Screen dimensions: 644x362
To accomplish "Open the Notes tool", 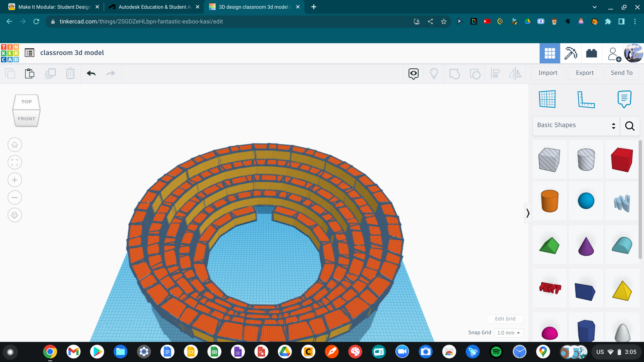I will [624, 99].
